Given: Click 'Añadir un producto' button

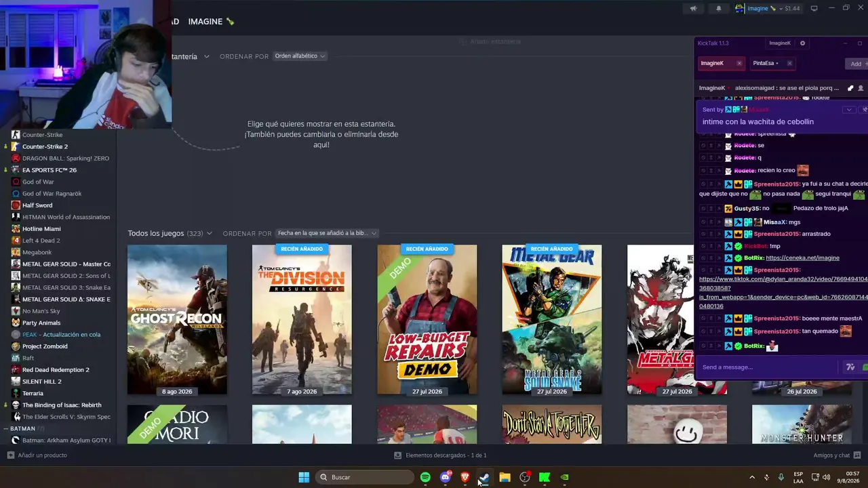Looking at the screenshot, I should click(x=37, y=455).
